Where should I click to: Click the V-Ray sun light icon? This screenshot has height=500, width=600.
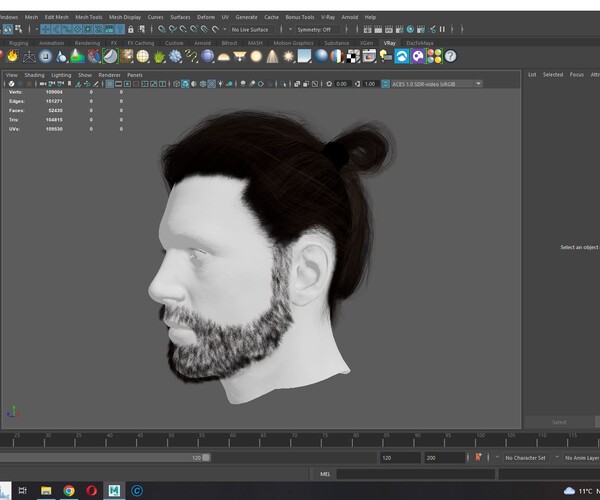(x=288, y=56)
